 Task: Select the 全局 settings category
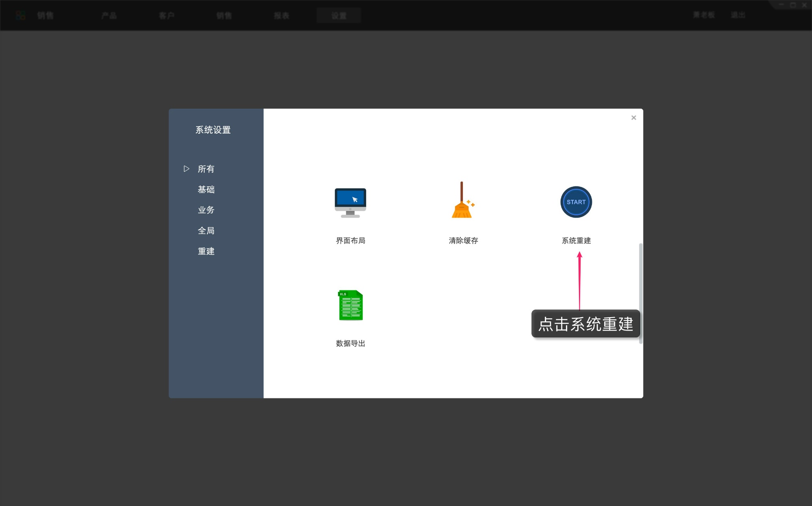pyautogui.click(x=206, y=231)
